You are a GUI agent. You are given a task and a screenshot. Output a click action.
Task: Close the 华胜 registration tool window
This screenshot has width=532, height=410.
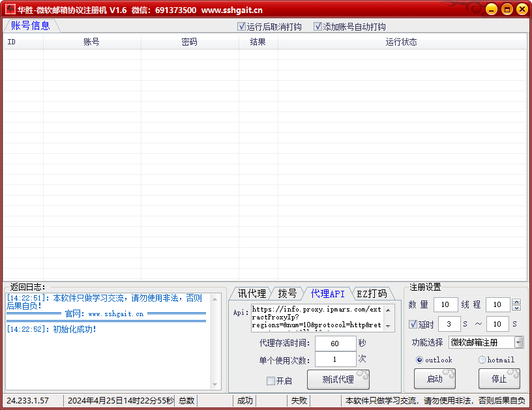[522, 9]
